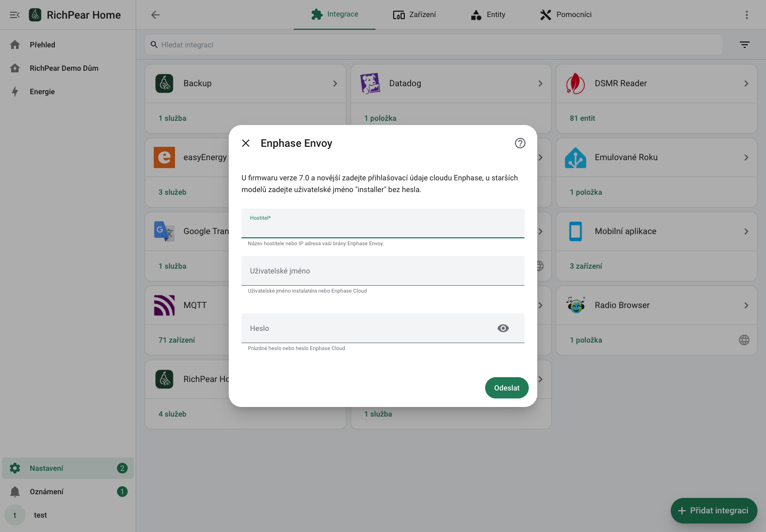Toggle password visibility in Heslo field
The image size is (766, 532).
(503, 328)
